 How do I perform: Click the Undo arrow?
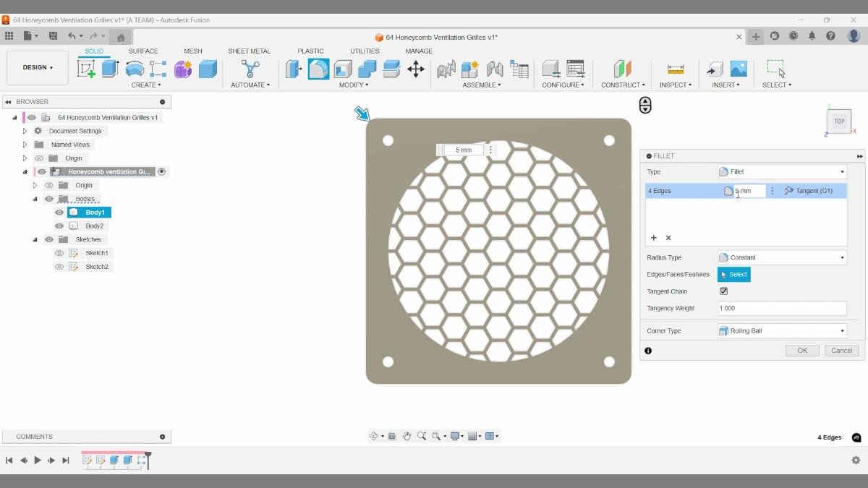coord(72,35)
